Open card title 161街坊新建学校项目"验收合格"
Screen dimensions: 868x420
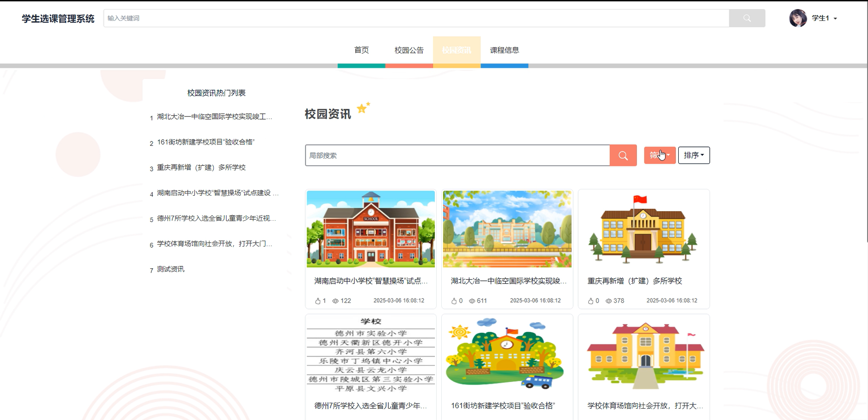pos(503,406)
